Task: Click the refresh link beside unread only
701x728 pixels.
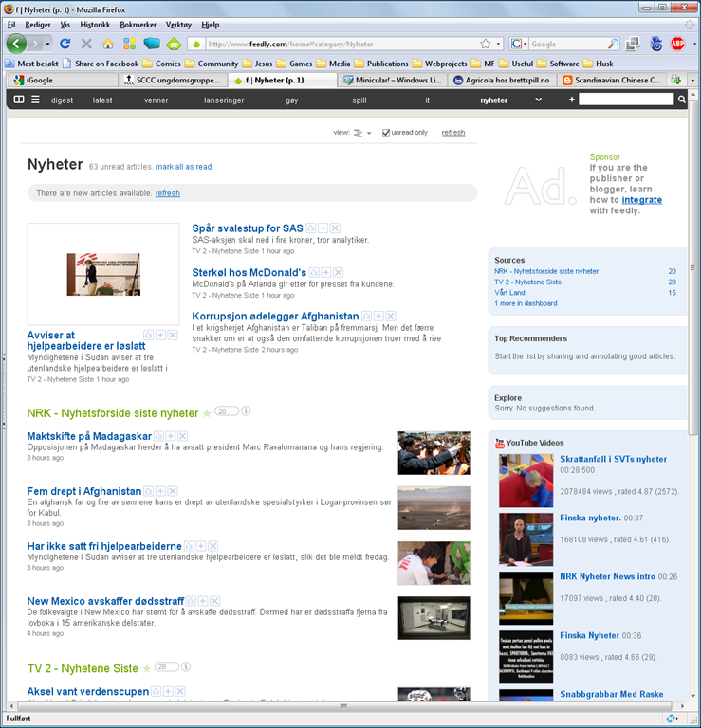Action: click(x=452, y=133)
